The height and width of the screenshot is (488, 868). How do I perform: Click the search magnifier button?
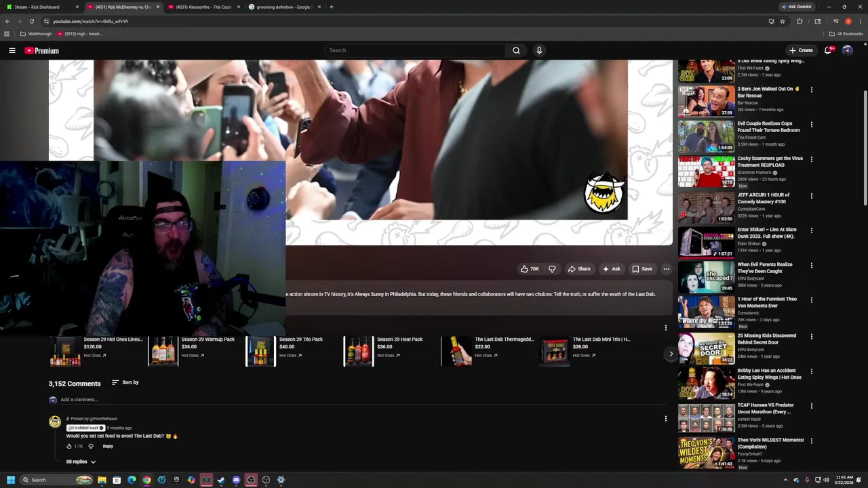point(516,50)
